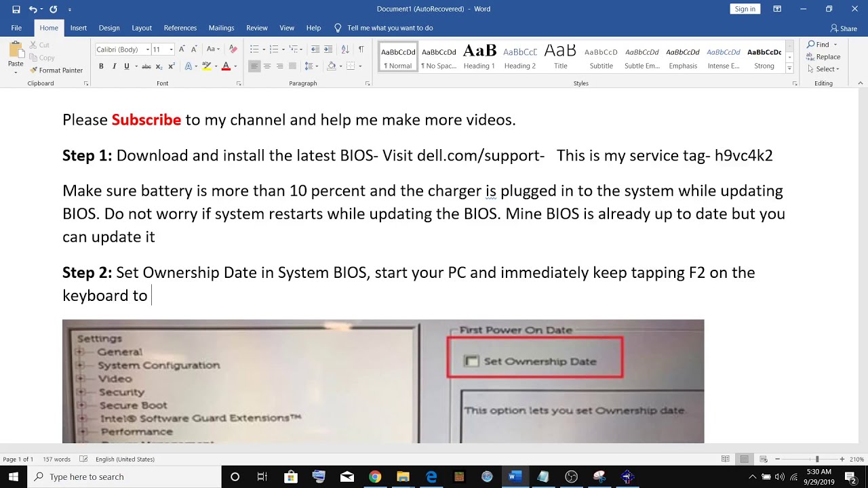This screenshot has height=488, width=868.
Task: Click the Redo/Repeat icon in the title bar
Action: point(54,9)
